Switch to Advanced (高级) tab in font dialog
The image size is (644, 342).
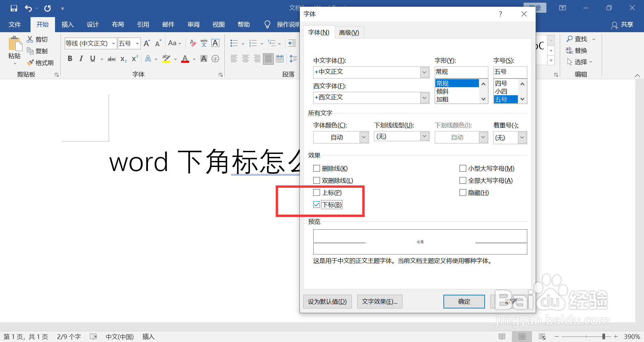pyautogui.click(x=349, y=33)
